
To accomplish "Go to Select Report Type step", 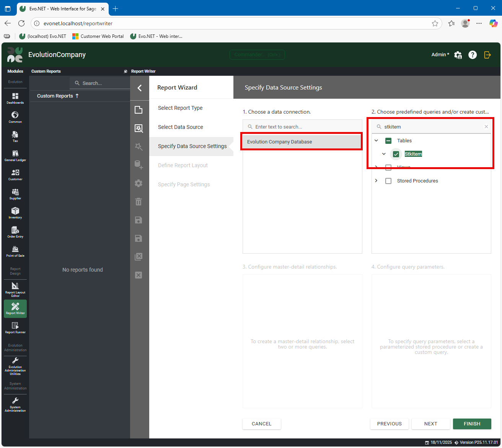I will click(x=180, y=108).
